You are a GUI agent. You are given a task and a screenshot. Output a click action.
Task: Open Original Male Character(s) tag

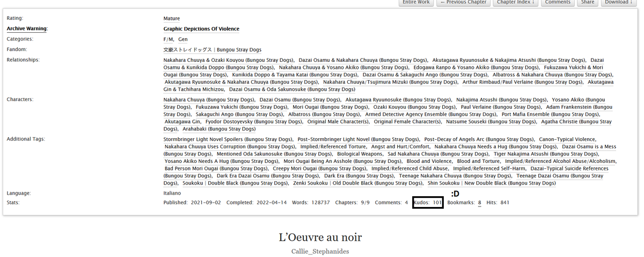coord(338,122)
